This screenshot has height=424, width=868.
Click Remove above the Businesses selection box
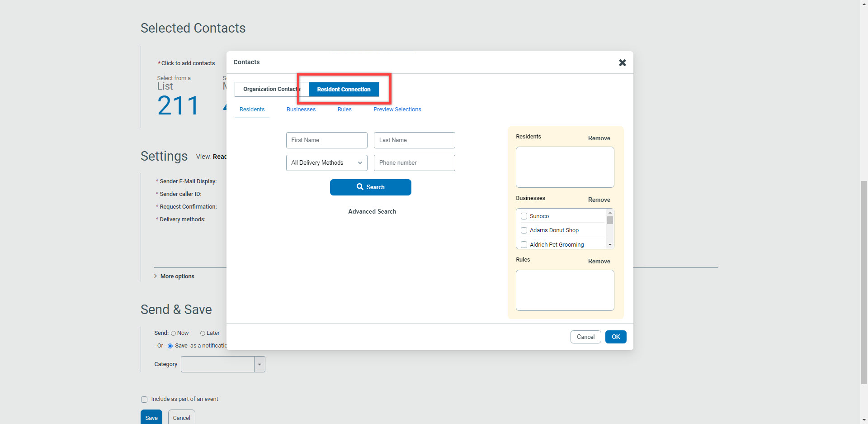[599, 200]
